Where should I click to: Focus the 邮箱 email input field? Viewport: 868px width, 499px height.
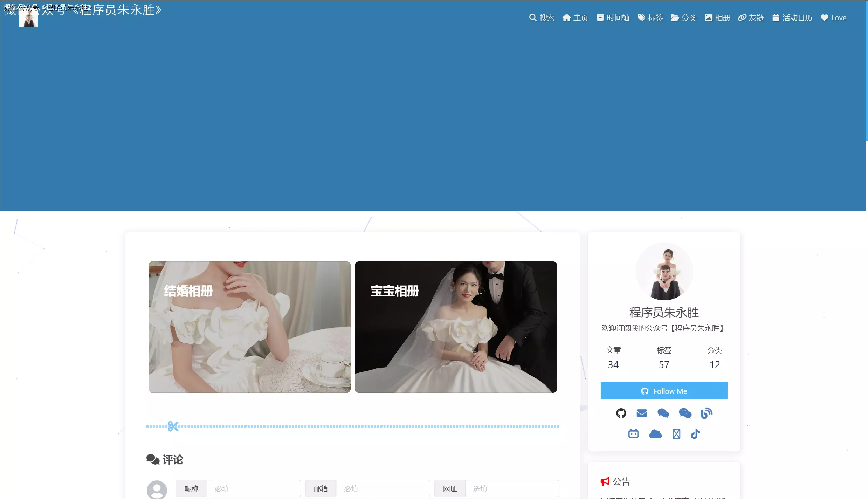point(383,488)
